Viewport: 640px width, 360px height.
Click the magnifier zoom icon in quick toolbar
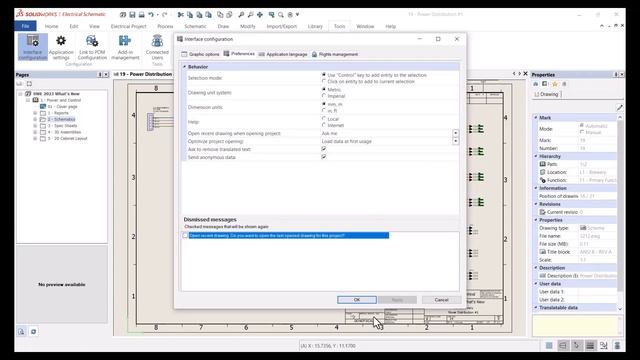pos(281,15)
